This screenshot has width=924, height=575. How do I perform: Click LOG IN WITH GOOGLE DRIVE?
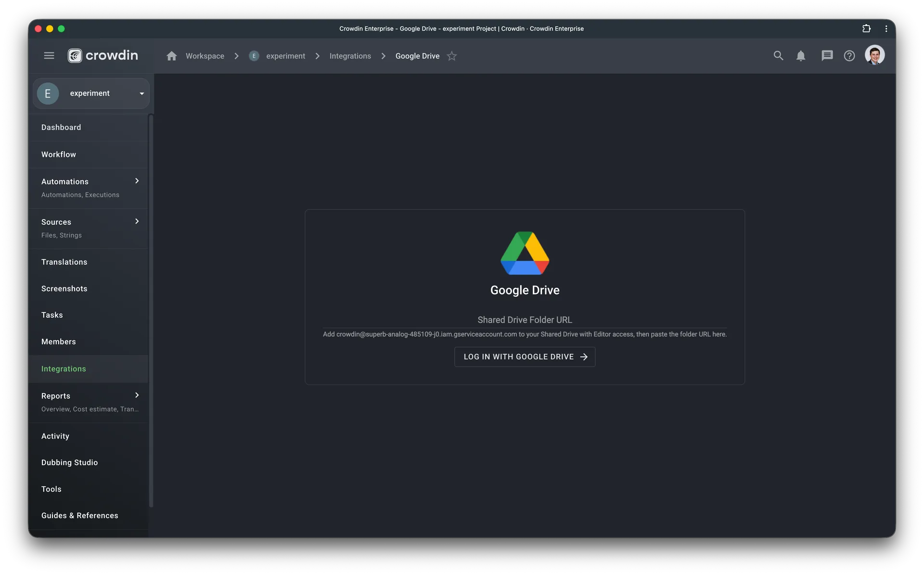pyautogui.click(x=525, y=356)
